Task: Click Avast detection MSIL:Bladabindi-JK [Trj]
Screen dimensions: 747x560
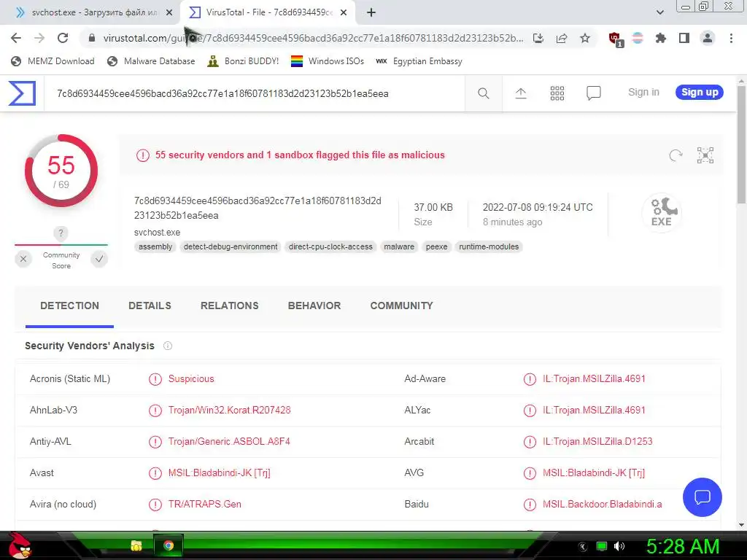Action: tap(219, 472)
